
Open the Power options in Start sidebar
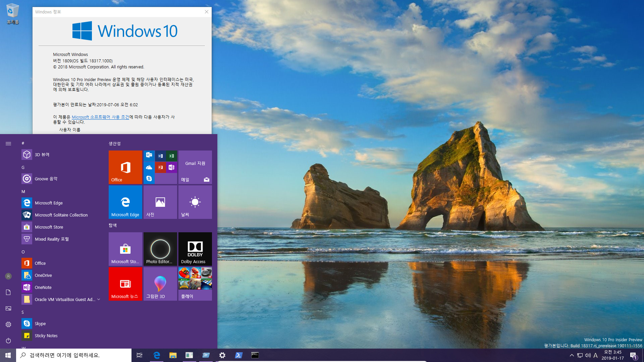coord(8,341)
